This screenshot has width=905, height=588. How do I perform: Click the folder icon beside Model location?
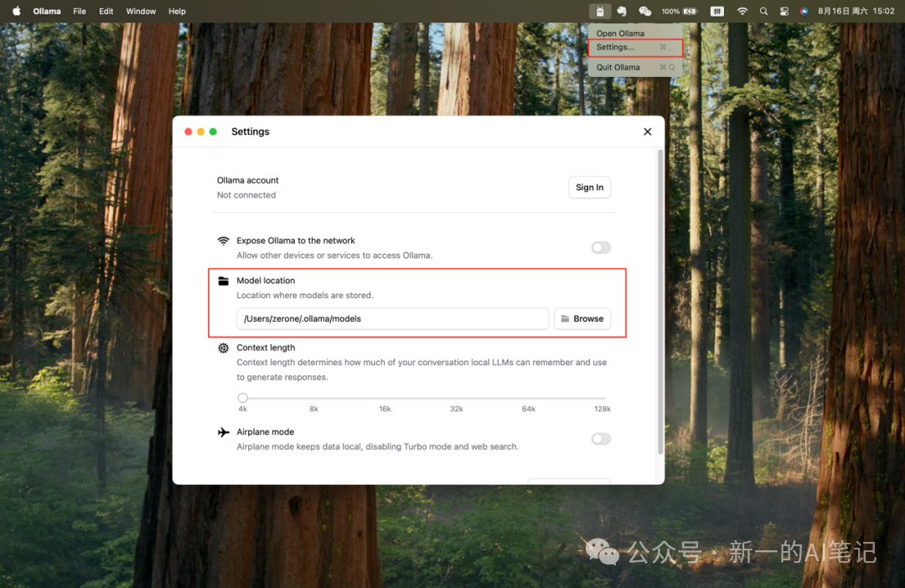[224, 281]
